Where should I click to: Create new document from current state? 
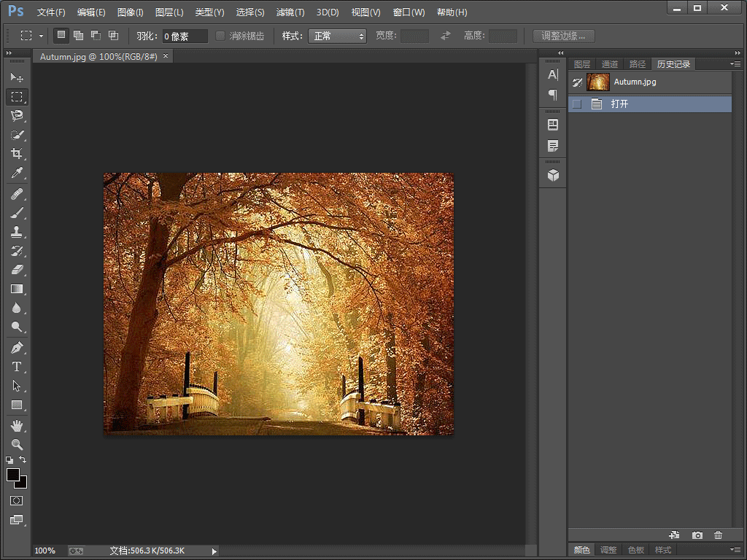674,534
